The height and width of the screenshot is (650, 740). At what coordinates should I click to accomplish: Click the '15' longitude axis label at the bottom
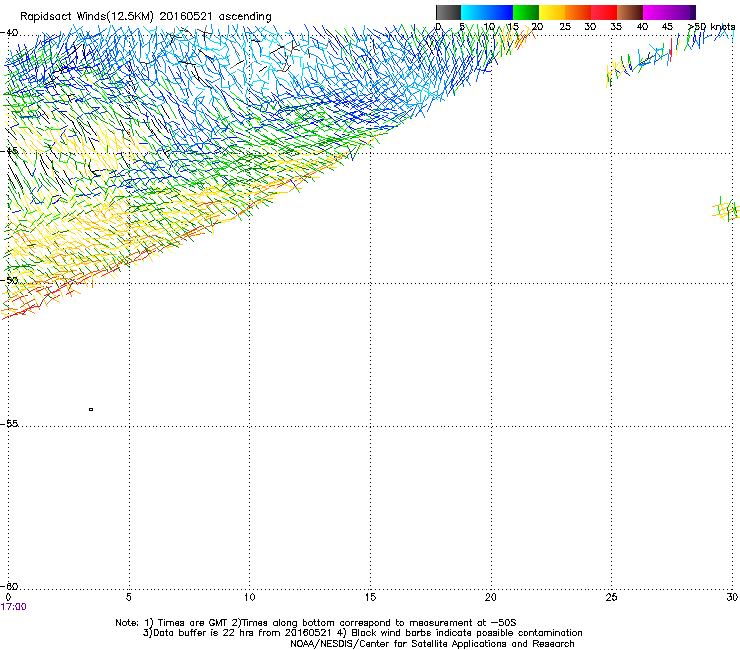(370, 597)
